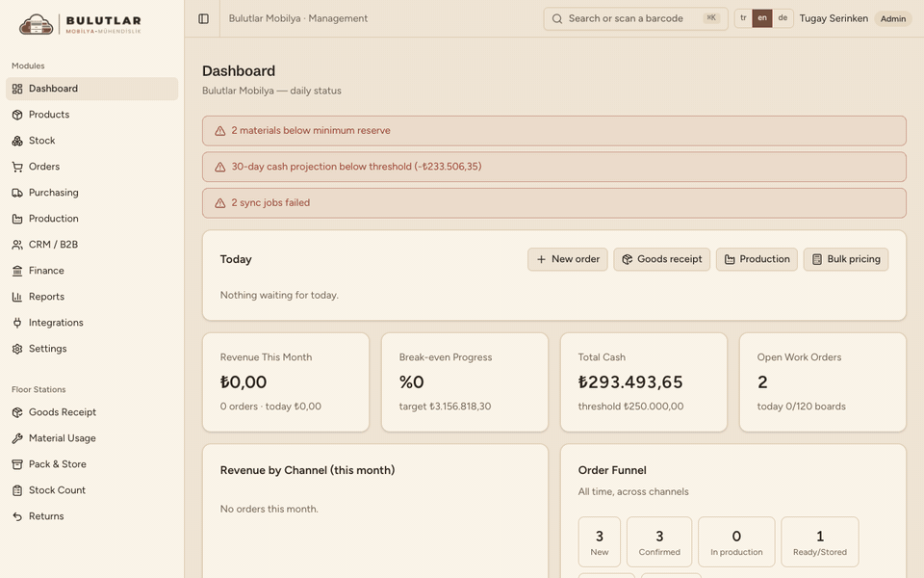
Task: Open Pack & Store floor station
Action: (92, 464)
